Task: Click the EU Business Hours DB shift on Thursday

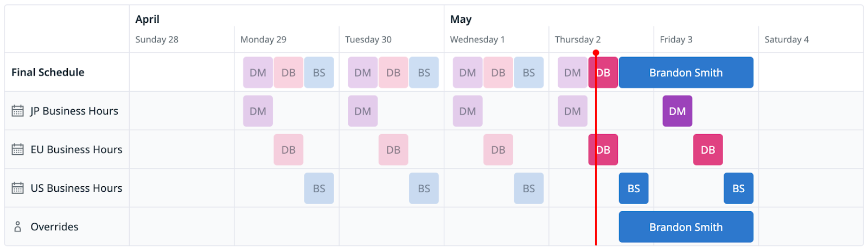Action: [603, 149]
